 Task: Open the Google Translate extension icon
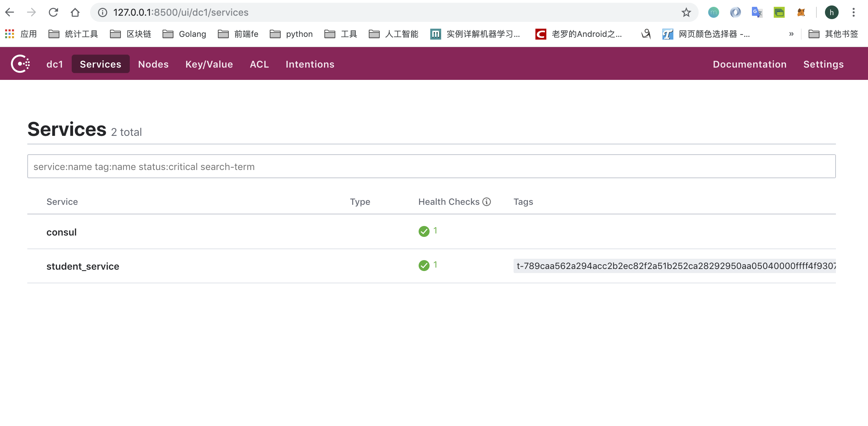click(757, 13)
